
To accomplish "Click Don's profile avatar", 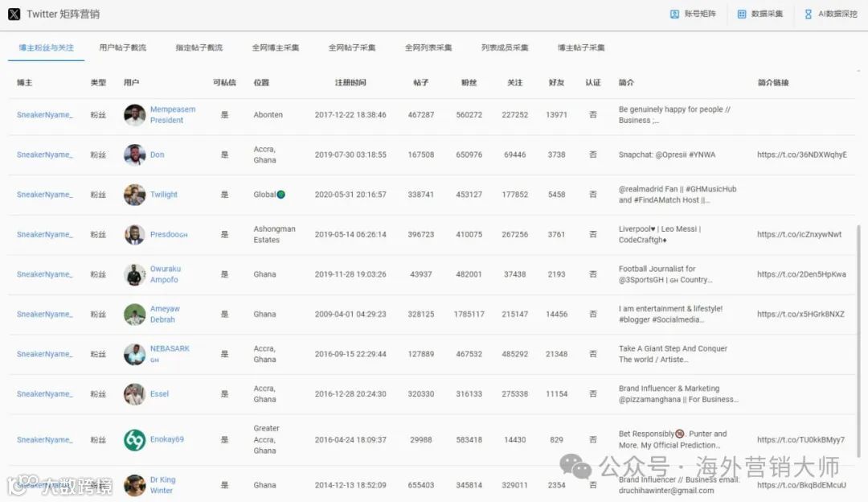I will pyautogui.click(x=134, y=154).
